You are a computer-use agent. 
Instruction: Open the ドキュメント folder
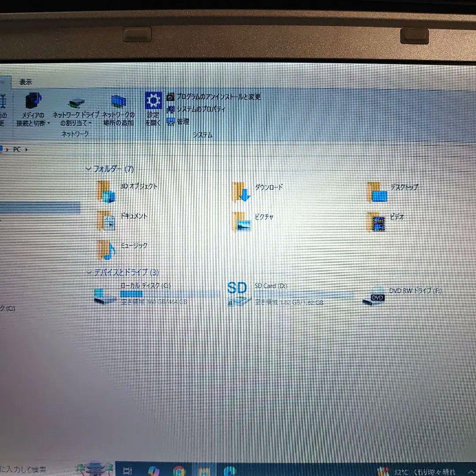[106, 221]
